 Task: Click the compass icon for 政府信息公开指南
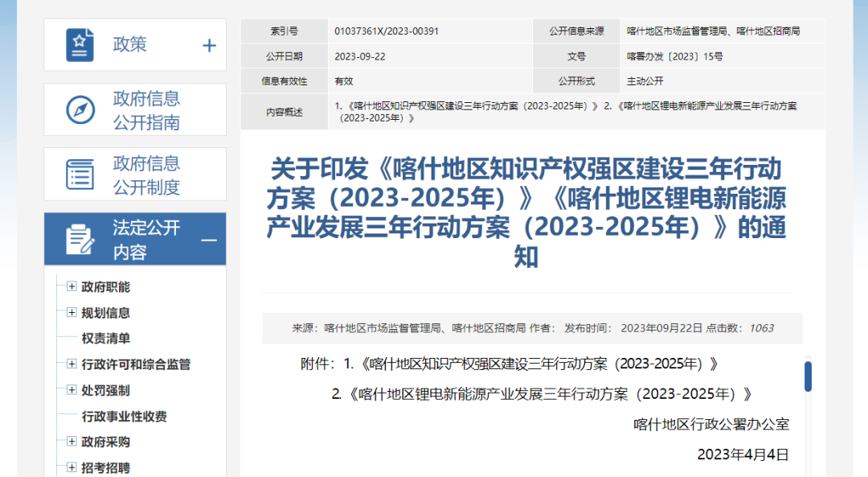click(80, 109)
